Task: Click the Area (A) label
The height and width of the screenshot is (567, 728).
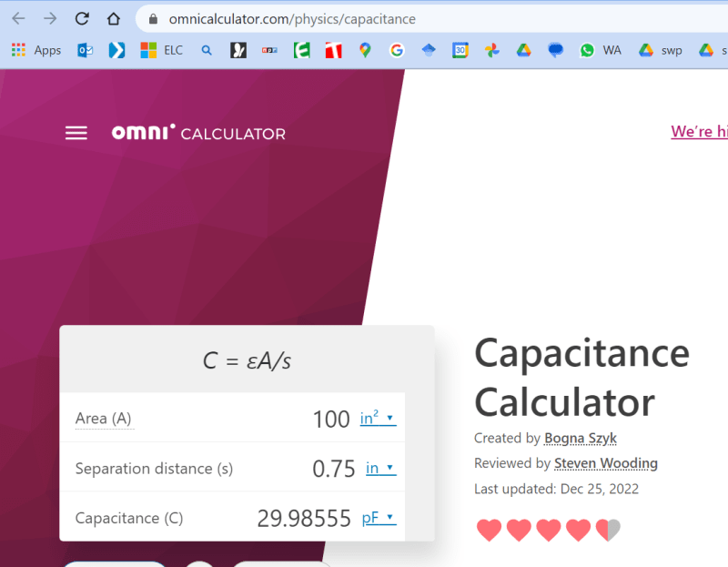Action: (104, 419)
